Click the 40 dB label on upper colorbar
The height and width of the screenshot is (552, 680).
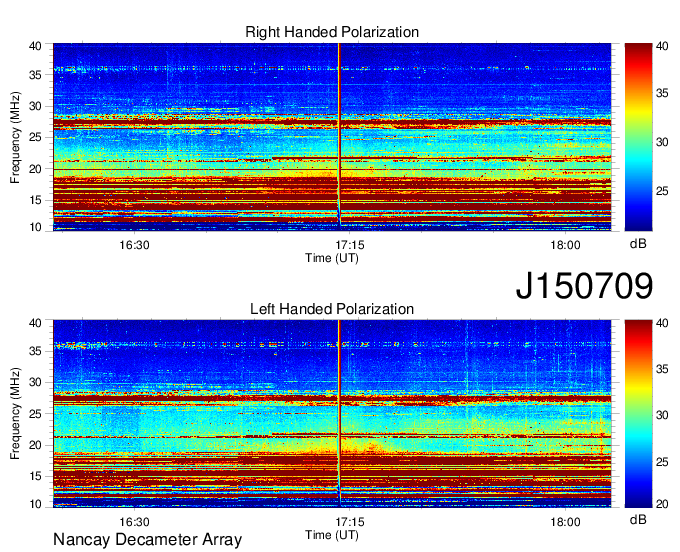tap(662, 46)
